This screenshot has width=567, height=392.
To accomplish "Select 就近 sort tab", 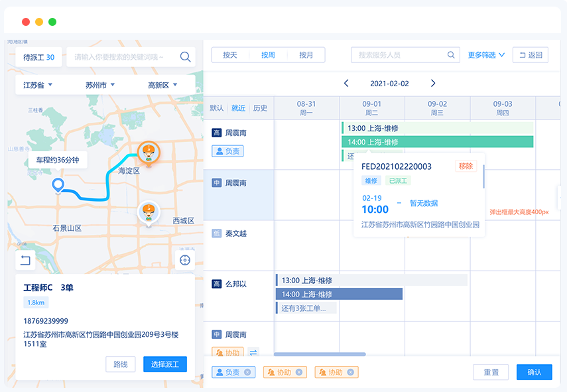I will tap(238, 107).
